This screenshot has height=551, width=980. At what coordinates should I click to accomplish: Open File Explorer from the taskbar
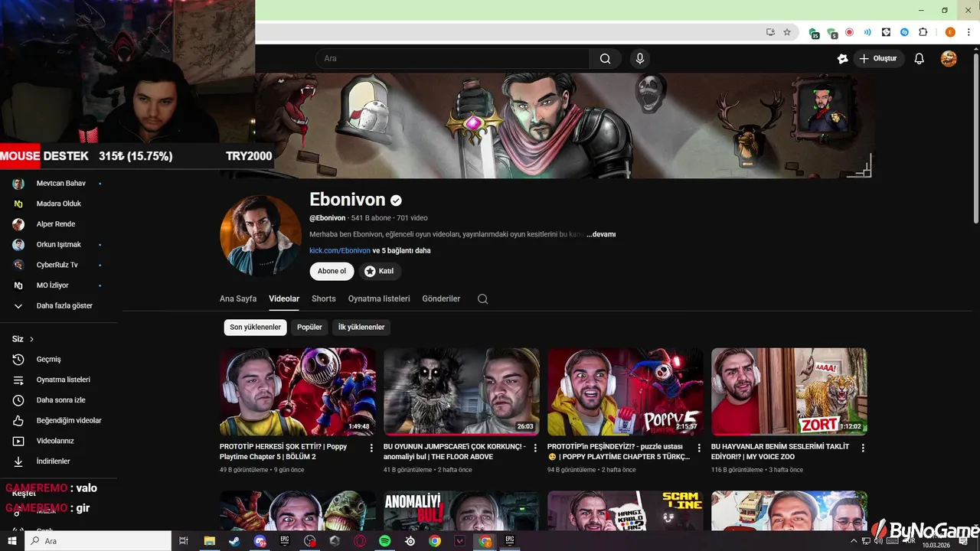(209, 541)
